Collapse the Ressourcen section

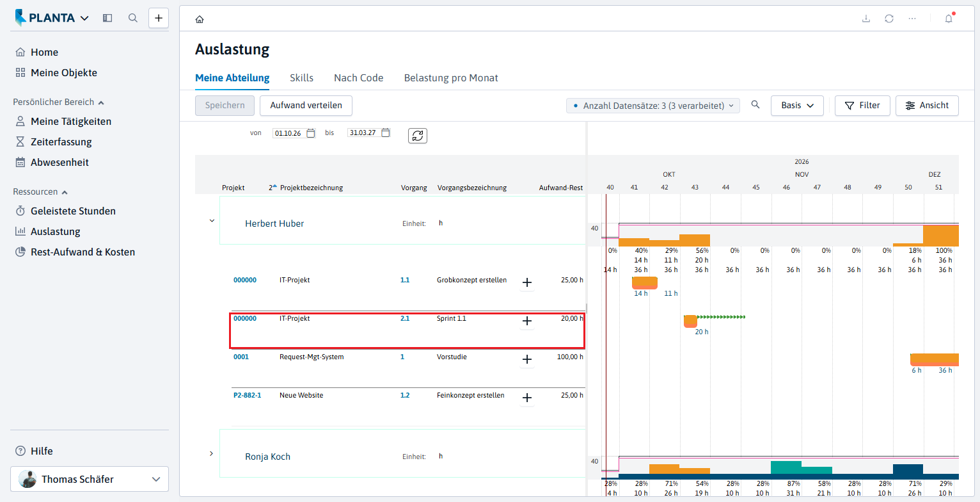point(40,191)
